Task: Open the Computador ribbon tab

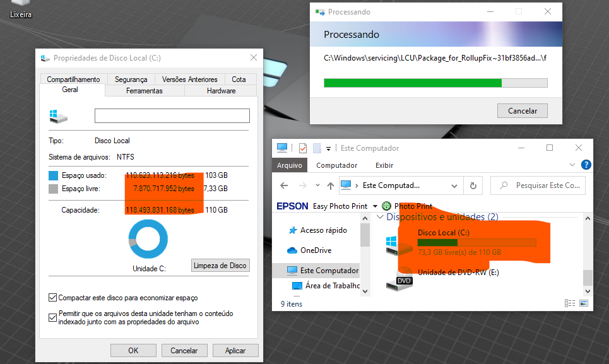Action: [x=337, y=165]
